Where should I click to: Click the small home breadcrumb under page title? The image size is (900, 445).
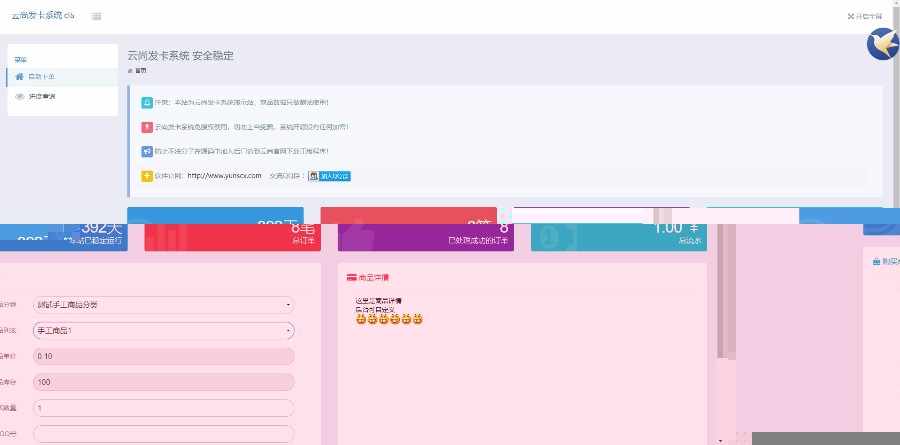pos(138,71)
